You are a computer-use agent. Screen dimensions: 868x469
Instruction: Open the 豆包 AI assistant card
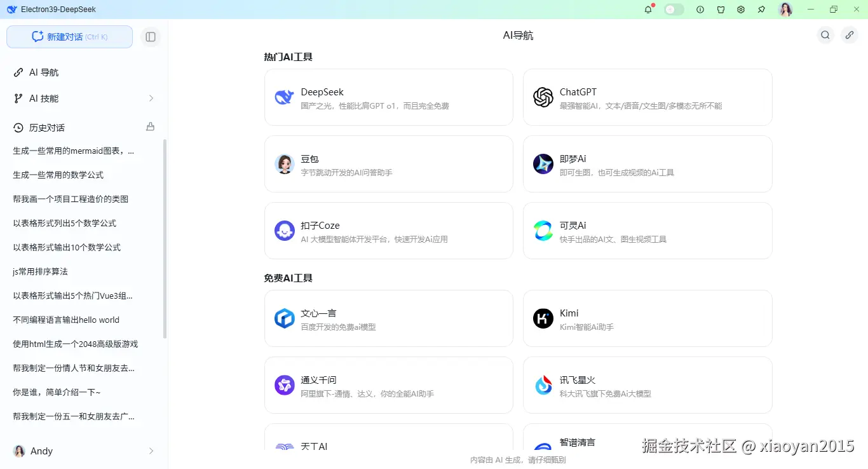tap(388, 164)
